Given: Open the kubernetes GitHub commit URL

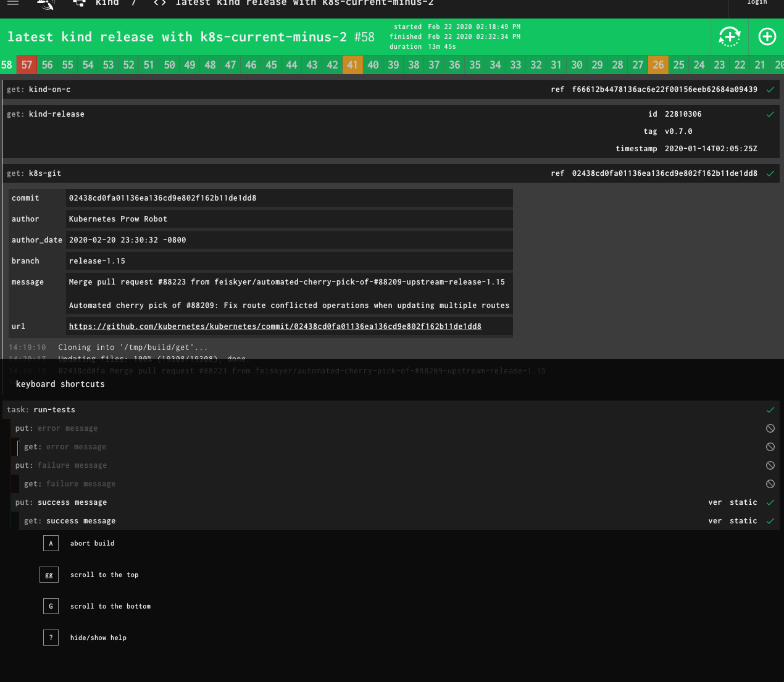Looking at the screenshot, I should (275, 326).
